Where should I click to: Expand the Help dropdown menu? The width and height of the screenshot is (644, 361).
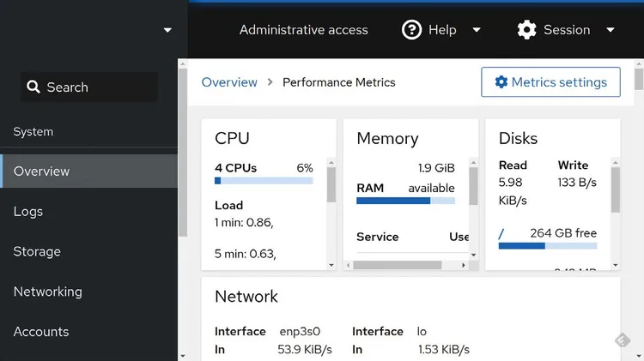(477, 30)
